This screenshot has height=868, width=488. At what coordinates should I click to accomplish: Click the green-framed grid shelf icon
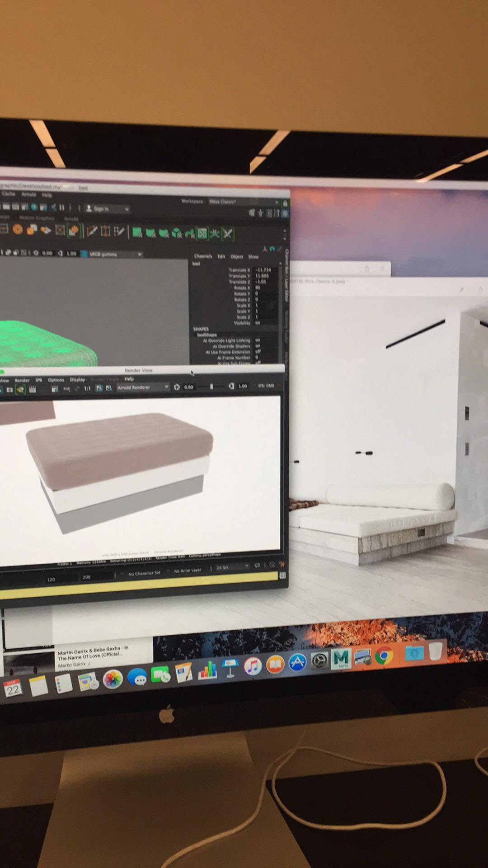click(202, 233)
